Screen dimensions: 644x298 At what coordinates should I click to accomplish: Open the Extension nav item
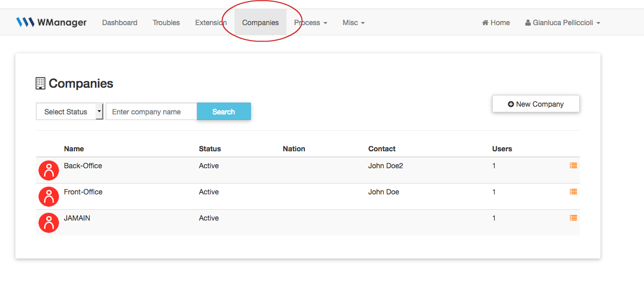(210, 23)
